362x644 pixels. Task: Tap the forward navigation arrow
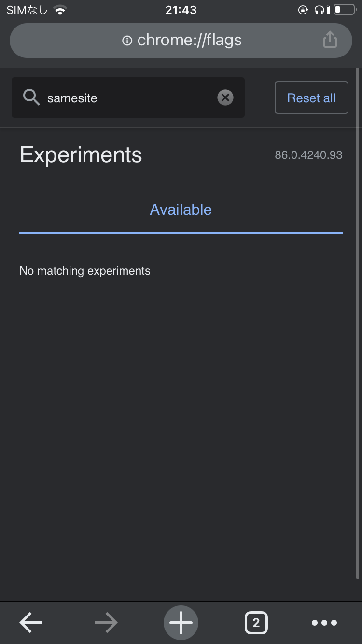tap(106, 623)
